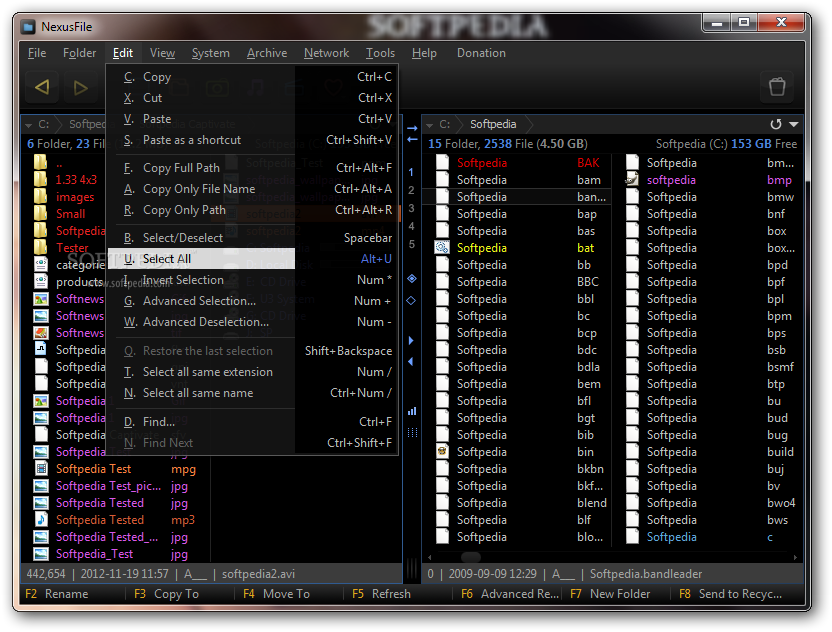Choose Copy Only File Name
Viewport: 832px width, 632px height.
click(253, 189)
